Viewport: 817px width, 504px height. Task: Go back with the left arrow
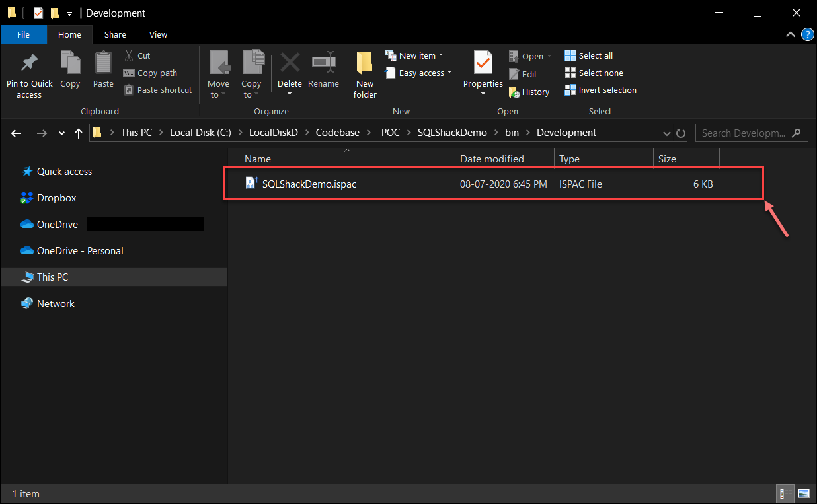coord(17,133)
